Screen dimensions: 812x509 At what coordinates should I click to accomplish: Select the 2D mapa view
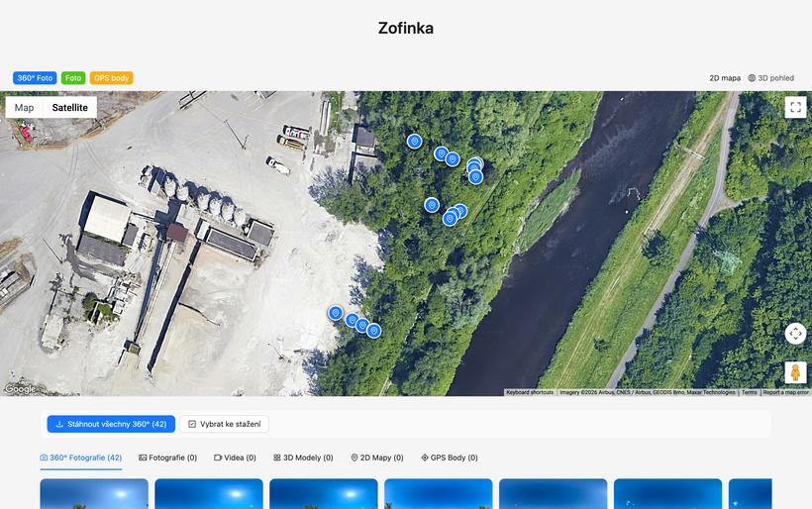(725, 78)
